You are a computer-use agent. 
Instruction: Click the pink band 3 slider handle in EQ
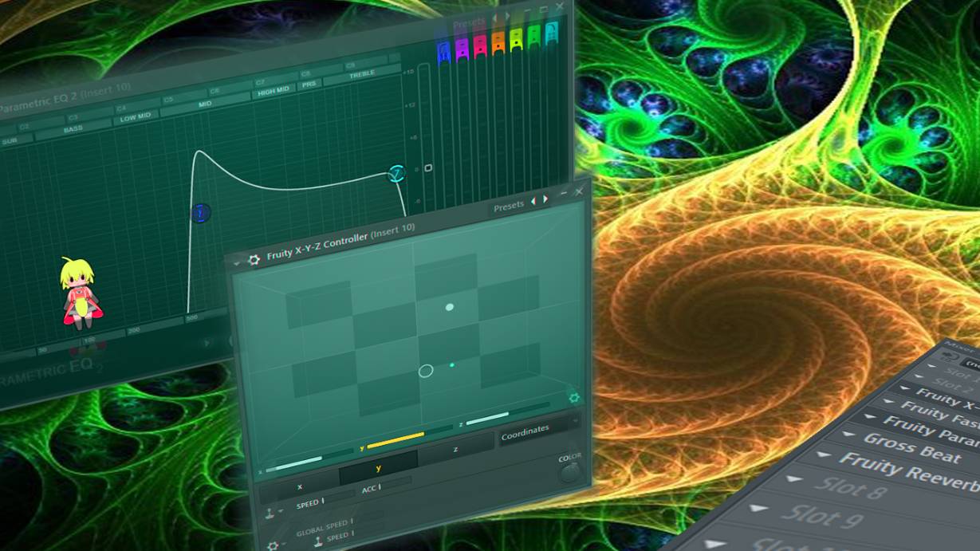click(x=481, y=45)
